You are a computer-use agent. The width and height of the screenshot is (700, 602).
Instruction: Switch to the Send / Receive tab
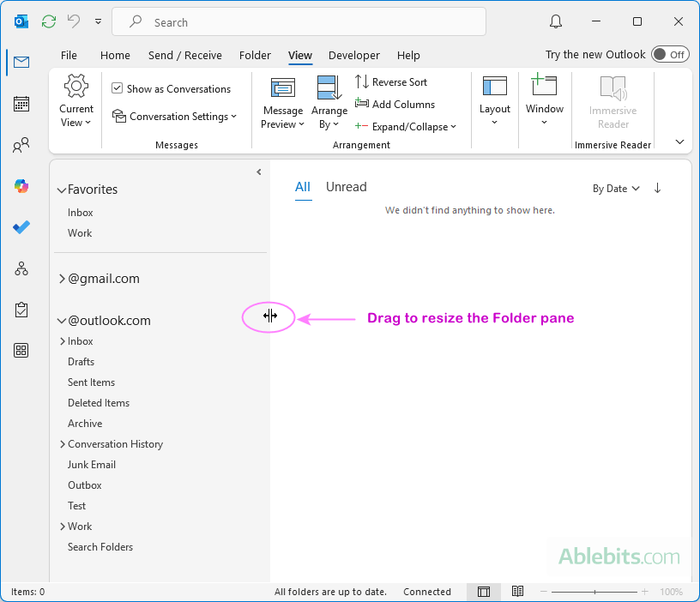184,56
